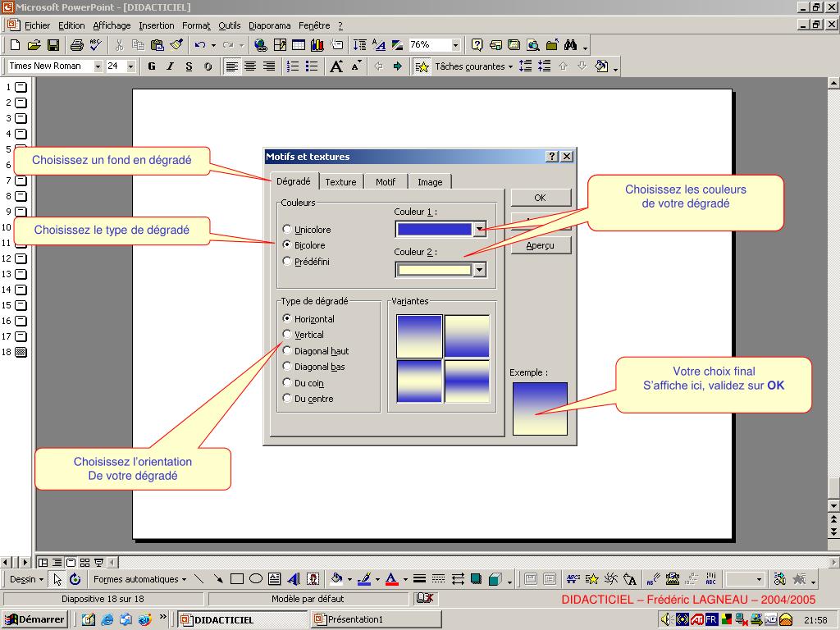The width and height of the screenshot is (840, 630).
Task: Insert WordArt from the Dessin toolbar
Action: [x=294, y=579]
